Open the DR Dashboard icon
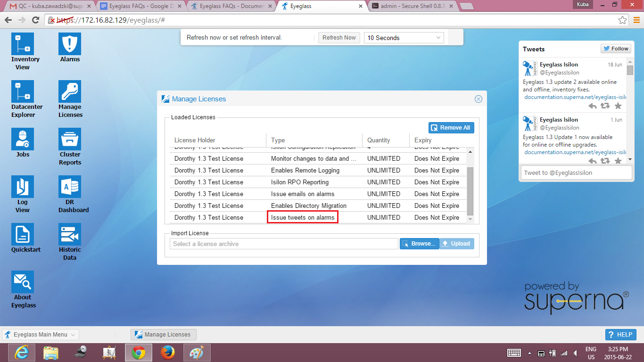Viewport: 644px width, 362px height. [70, 187]
